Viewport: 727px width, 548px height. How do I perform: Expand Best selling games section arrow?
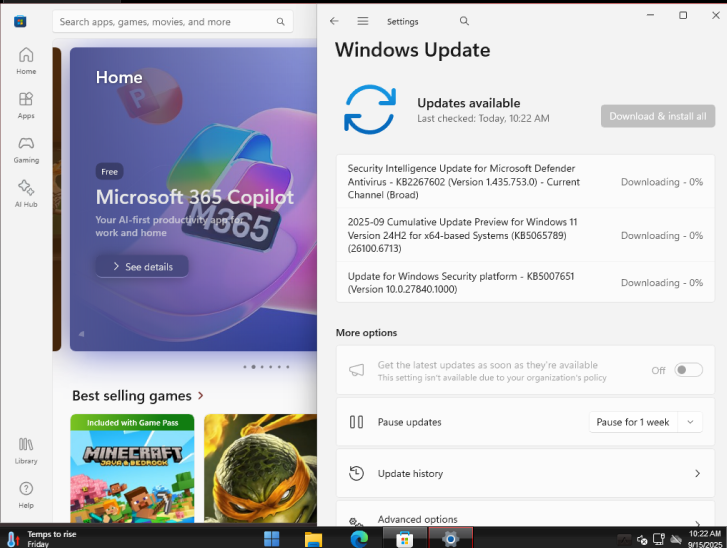[x=201, y=395]
